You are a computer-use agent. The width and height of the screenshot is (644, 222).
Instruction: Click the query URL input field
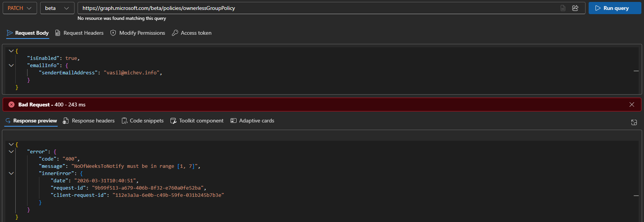point(317,8)
